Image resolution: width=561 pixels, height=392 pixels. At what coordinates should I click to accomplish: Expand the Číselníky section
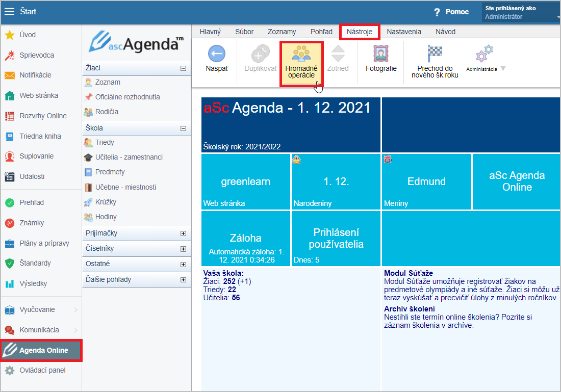pos(183,249)
